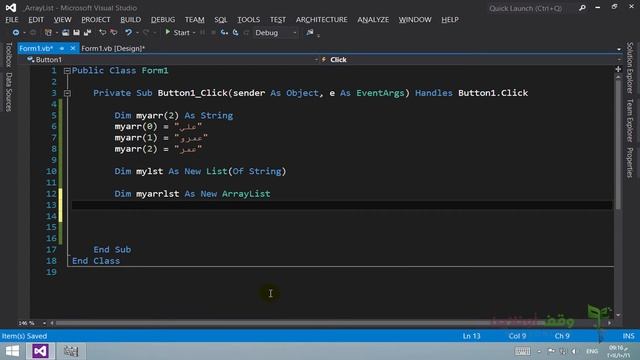This screenshot has width=640, height=360.
Task: Open the ARCHITECTURE menu
Action: (x=322, y=20)
